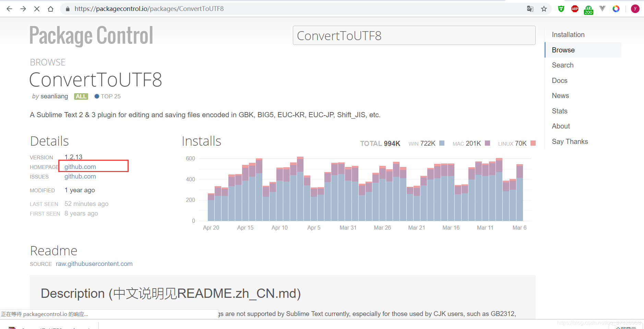This screenshot has width=644, height=329.
Task: Stop page loading with X button
Action: [37, 9]
